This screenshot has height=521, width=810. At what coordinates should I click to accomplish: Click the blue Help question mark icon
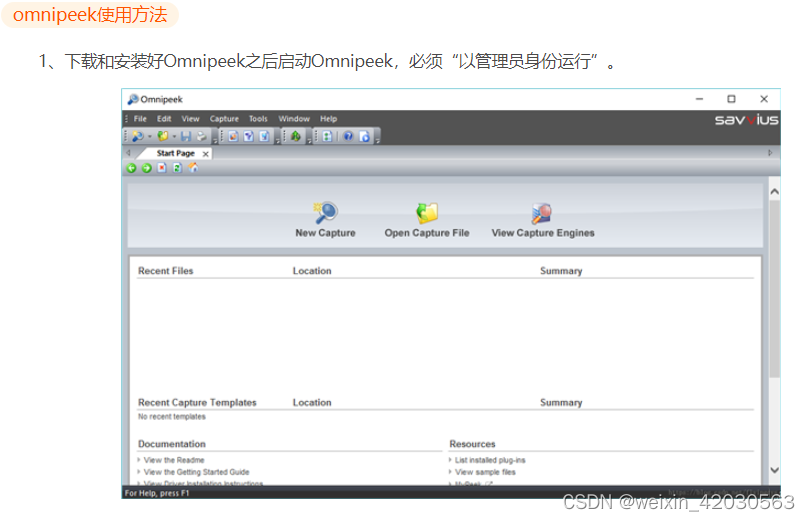point(348,136)
